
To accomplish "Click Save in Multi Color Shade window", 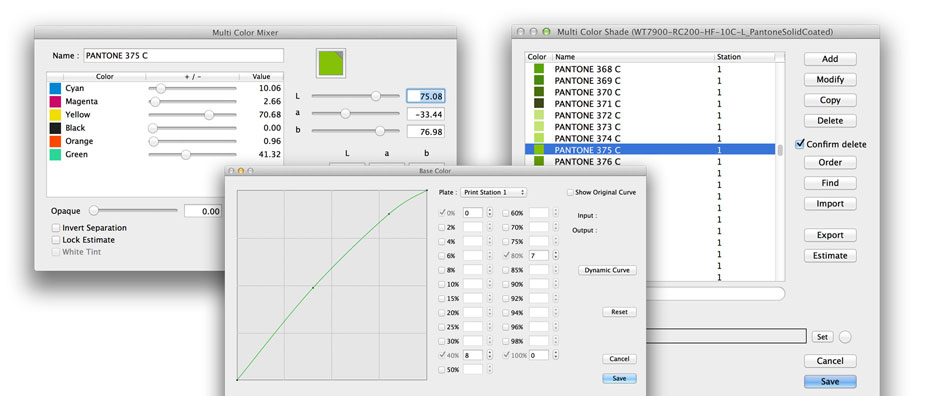I will 830,382.
